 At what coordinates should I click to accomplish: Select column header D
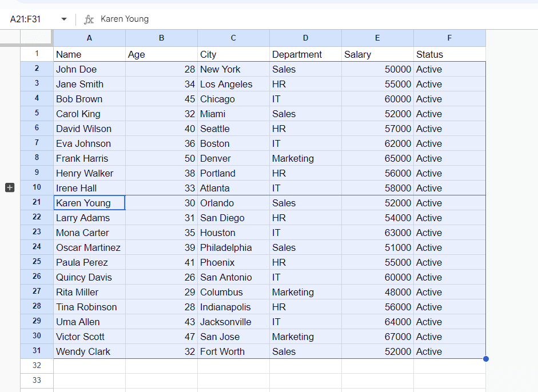[x=305, y=38]
